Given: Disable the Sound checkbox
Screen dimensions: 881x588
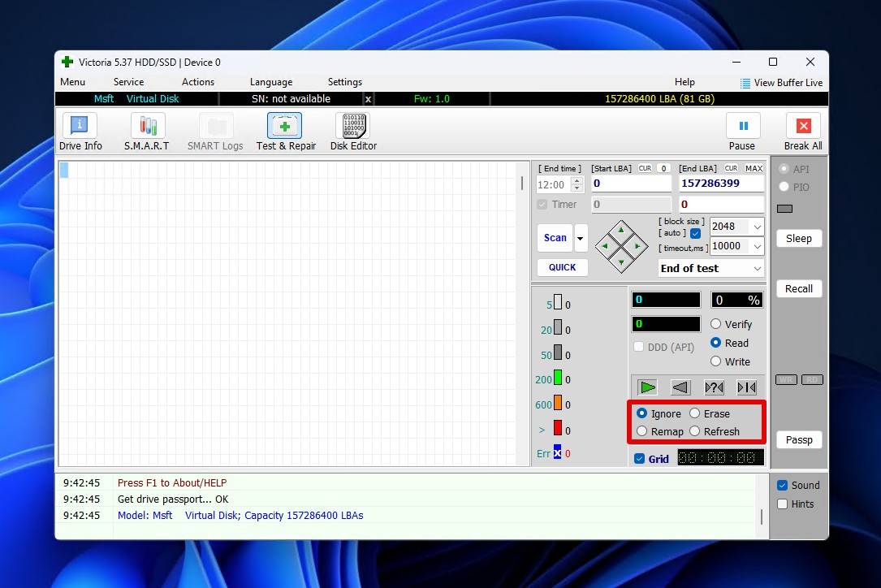Looking at the screenshot, I should pos(783,486).
